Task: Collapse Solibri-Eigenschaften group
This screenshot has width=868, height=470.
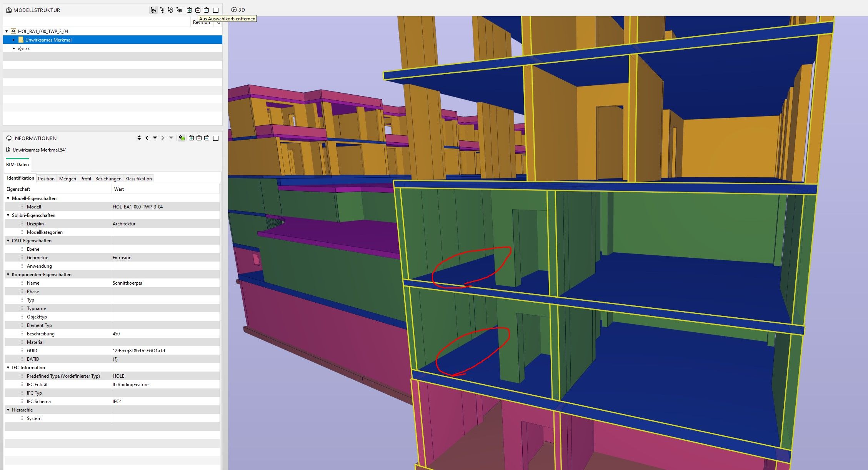Action: pos(8,215)
